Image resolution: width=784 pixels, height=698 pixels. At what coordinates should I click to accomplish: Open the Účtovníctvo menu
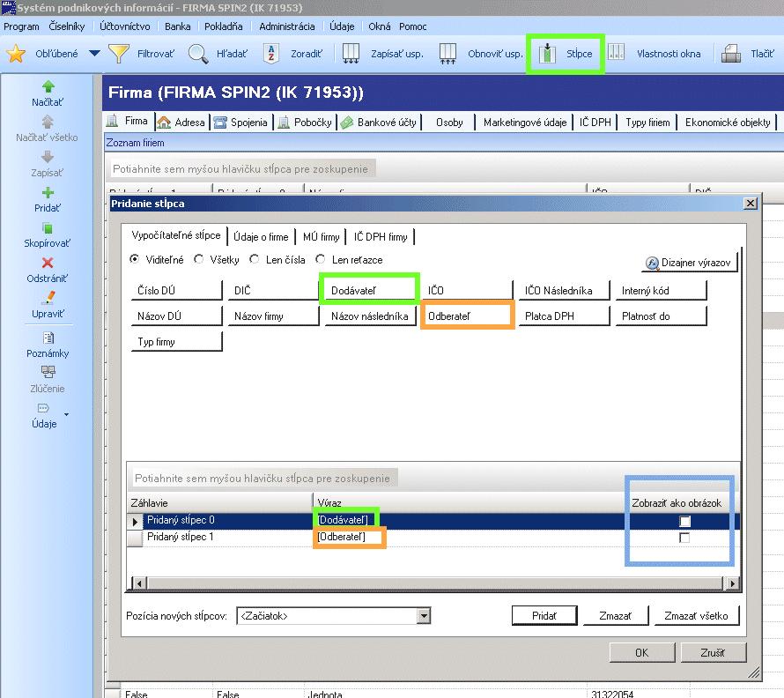(x=124, y=26)
